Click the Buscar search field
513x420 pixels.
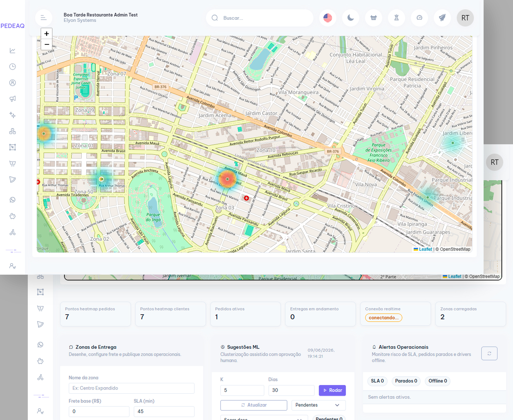coord(259,18)
